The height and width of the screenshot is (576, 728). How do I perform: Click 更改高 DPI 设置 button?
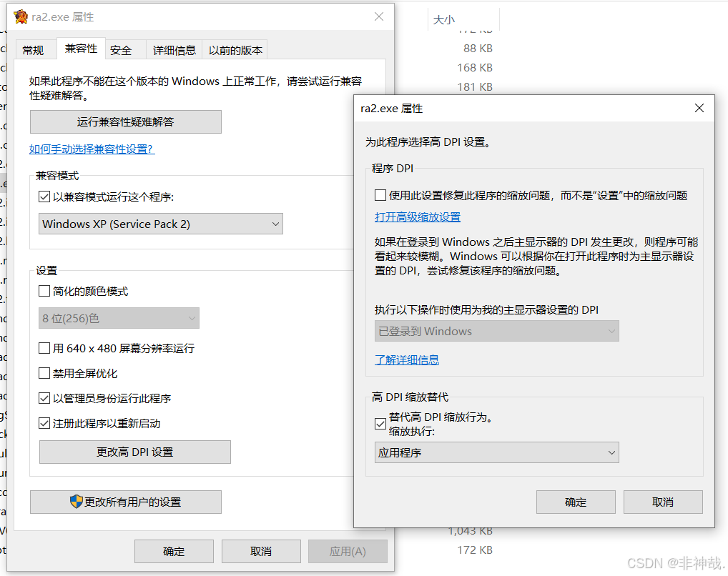[135, 452]
